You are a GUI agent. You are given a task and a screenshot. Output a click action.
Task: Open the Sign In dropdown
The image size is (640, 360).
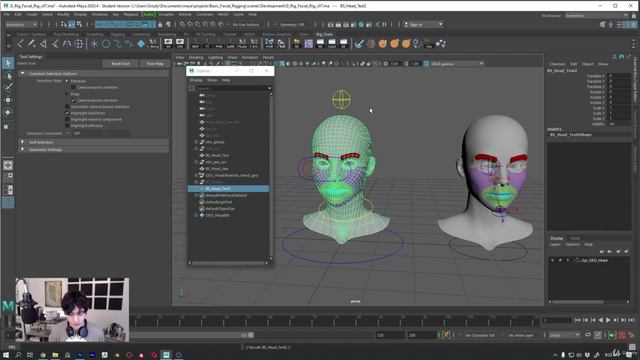(423, 24)
